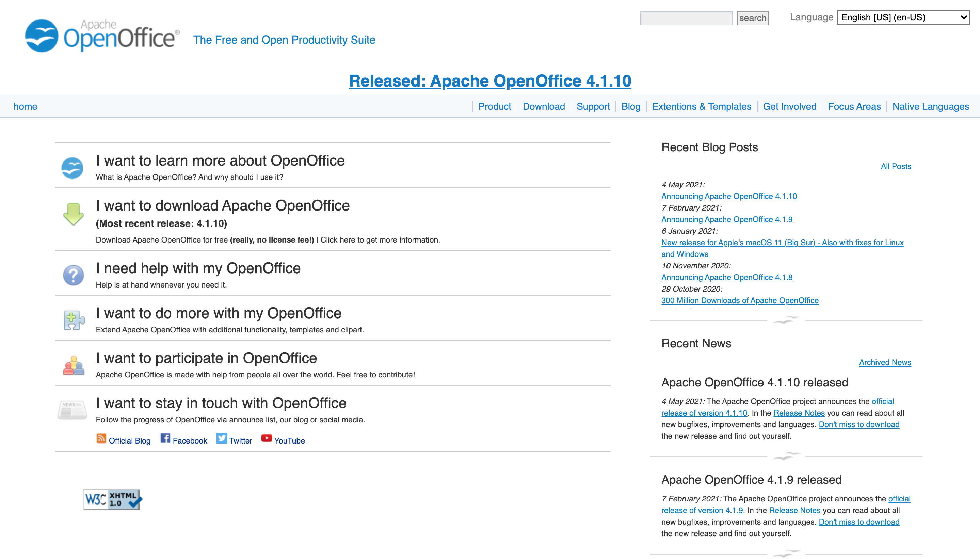Click the Apache OpenOffice logo
This screenshot has width=980, height=559.
coord(102,36)
